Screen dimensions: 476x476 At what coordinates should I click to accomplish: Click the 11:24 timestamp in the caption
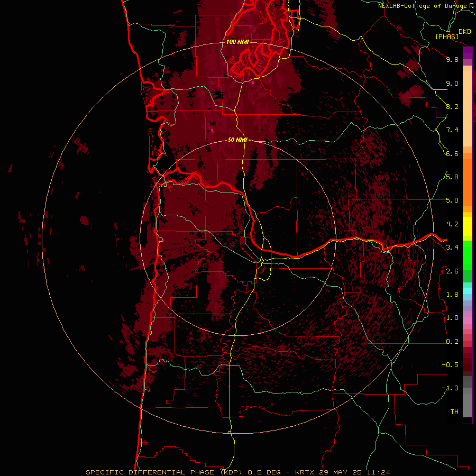(378, 472)
